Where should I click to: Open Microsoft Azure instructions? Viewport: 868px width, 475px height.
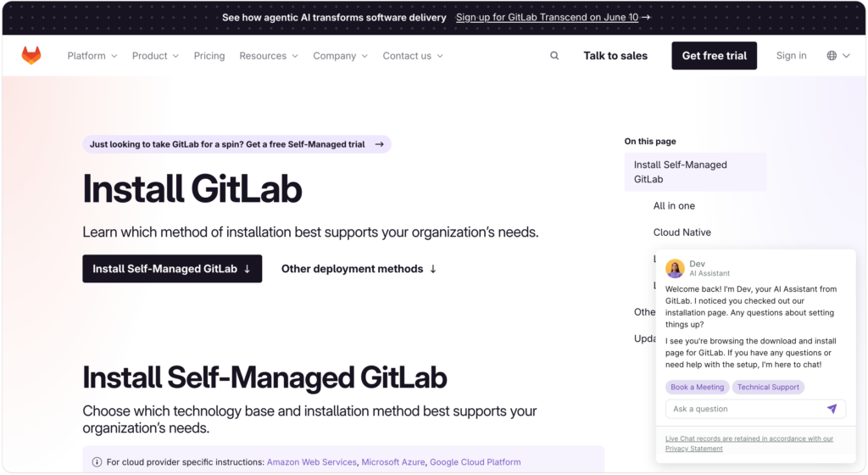pos(393,461)
